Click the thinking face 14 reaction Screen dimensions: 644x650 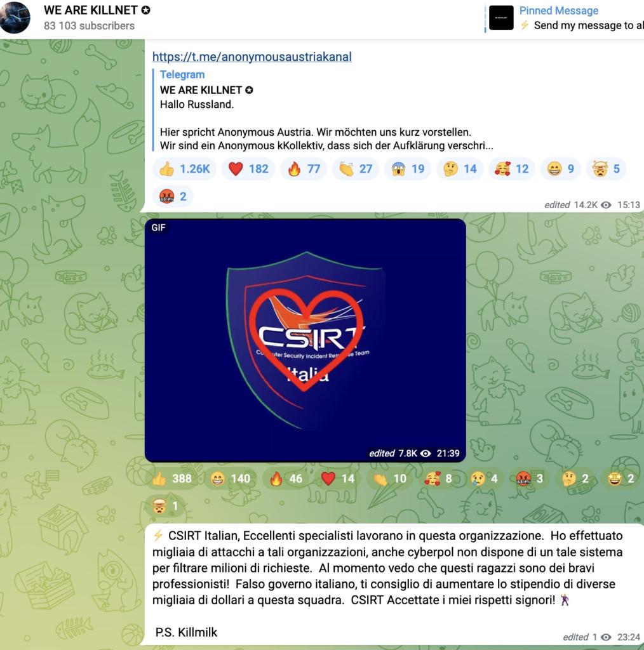pos(459,169)
